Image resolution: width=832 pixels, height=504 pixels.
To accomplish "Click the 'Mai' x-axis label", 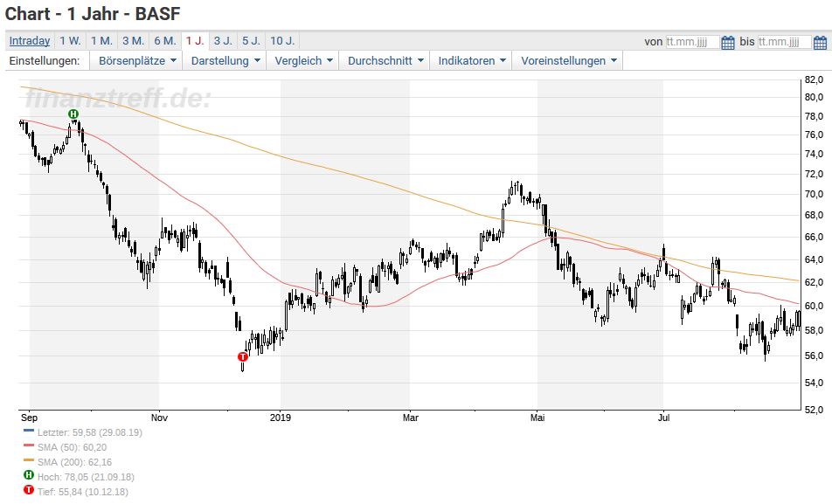I will [x=537, y=418].
